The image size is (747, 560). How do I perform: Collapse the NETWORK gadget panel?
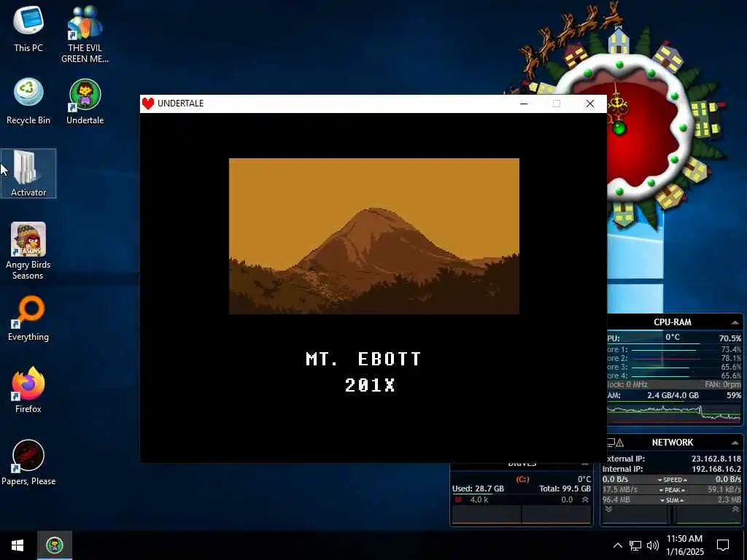click(x=735, y=443)
